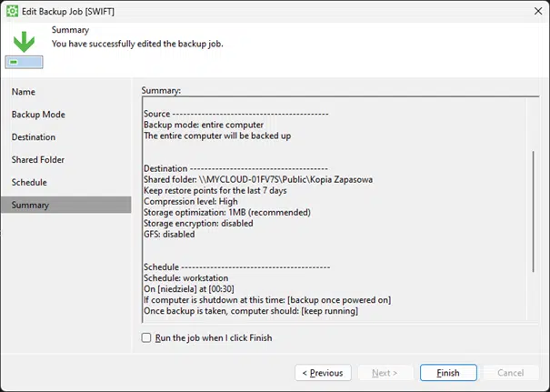Screen dimensions: 550x392
Task: Go to the Name step
Action: [24, 92]
